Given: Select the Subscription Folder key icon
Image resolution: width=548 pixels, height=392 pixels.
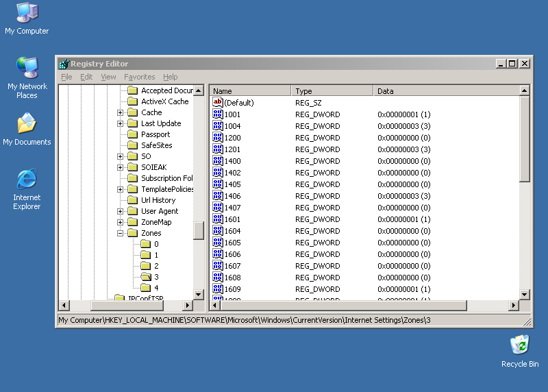Looking at the screenshot, I should (132, 178).
